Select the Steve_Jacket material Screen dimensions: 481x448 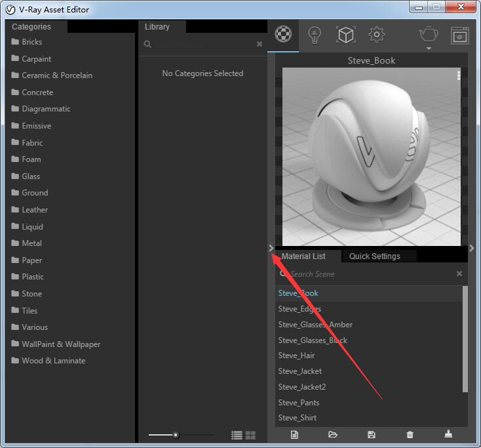point(369,371)
